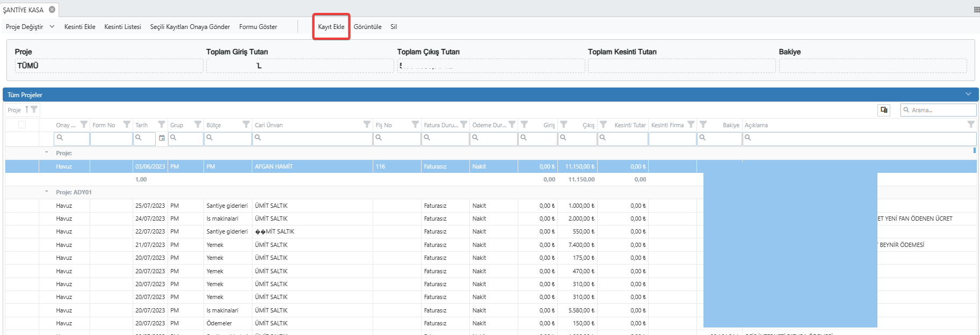Click the Kayıt Ekle button

331,27
